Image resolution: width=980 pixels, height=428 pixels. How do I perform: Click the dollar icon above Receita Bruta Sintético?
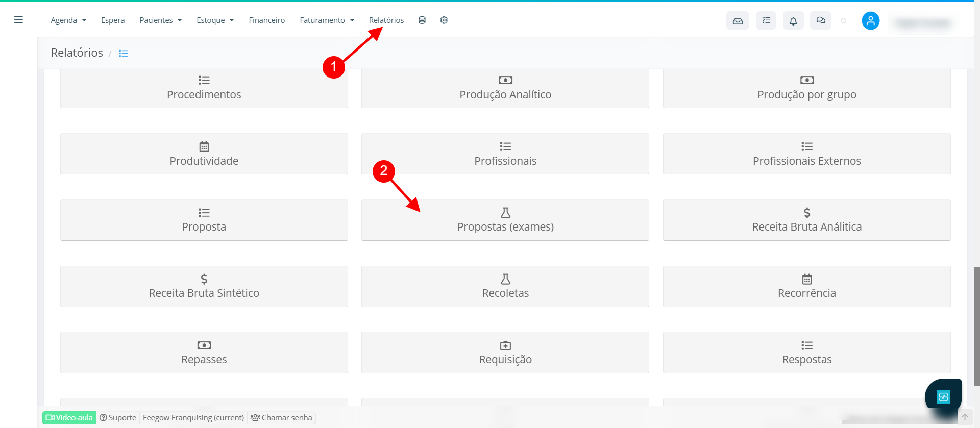point(204,279)
